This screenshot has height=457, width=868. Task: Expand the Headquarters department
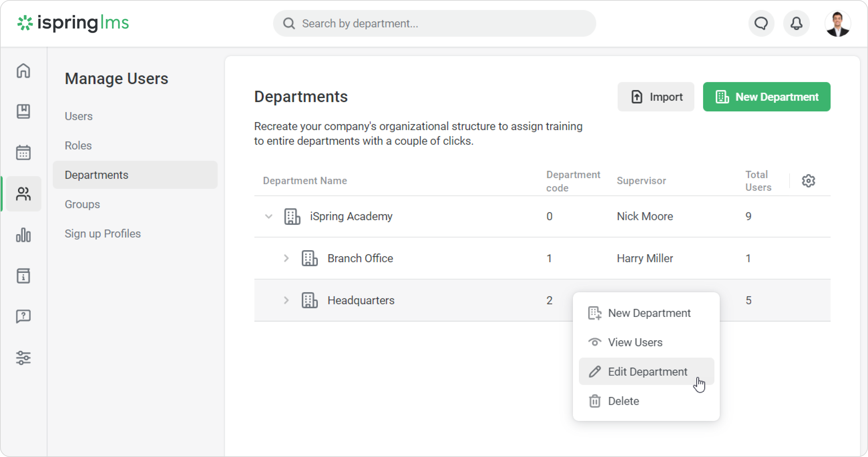pos(286,300)
